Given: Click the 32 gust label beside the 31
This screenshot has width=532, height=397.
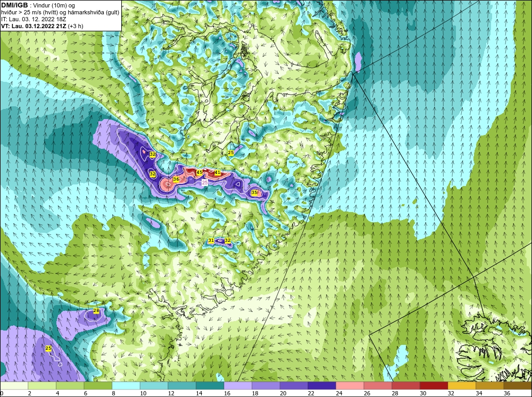Looking at the screenshot, I should (x=228, y=240).
